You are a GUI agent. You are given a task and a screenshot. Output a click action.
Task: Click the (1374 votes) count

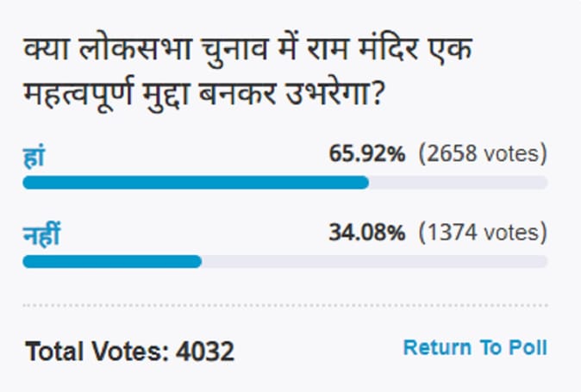click(x=483, y=233)
